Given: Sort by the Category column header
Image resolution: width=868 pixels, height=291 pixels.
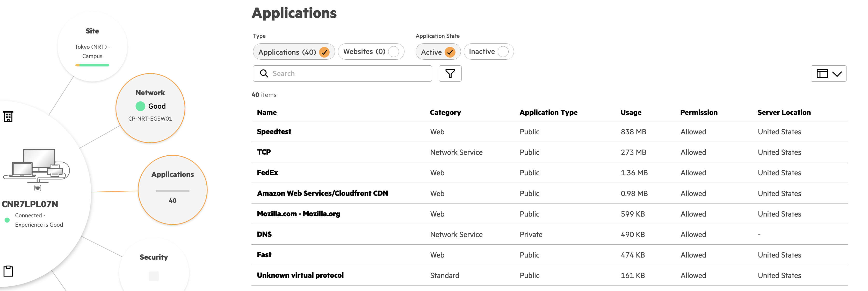Looking at the screenshot, I should pyautogui.click(x=445, y=112).
